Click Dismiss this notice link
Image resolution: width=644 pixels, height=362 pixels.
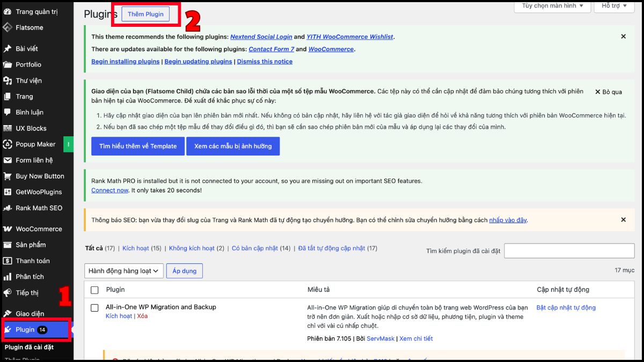click(x=265, y=62)
